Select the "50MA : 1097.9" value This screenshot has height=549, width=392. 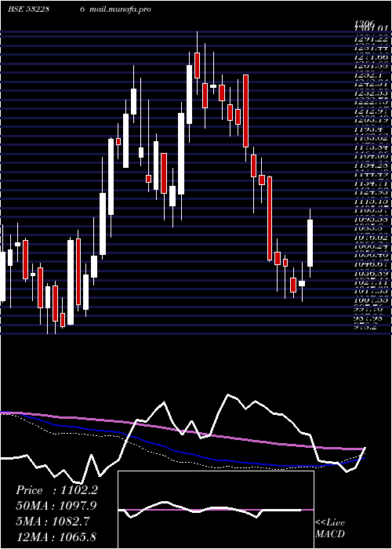click(x=56, y=506)
